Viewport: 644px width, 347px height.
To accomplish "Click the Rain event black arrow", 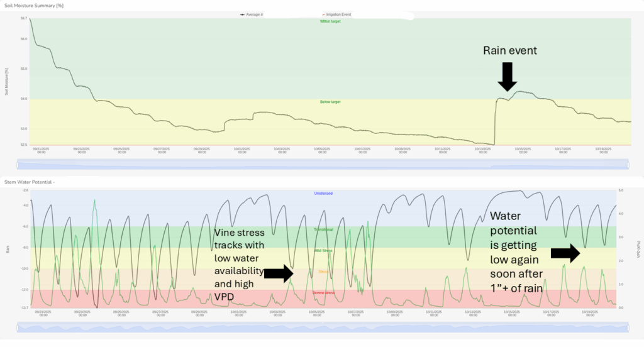I will coord(507,76).
